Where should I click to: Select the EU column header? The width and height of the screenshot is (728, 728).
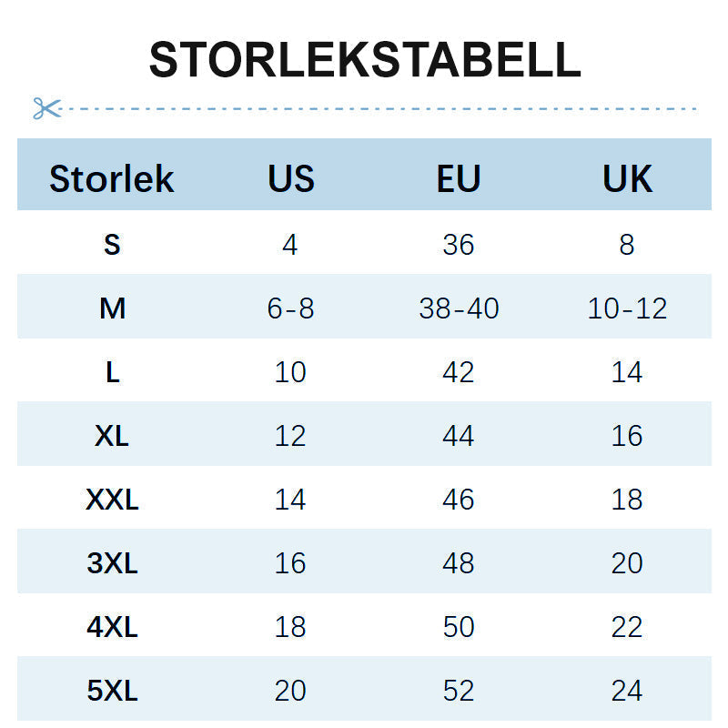click(x=459, y=178)
